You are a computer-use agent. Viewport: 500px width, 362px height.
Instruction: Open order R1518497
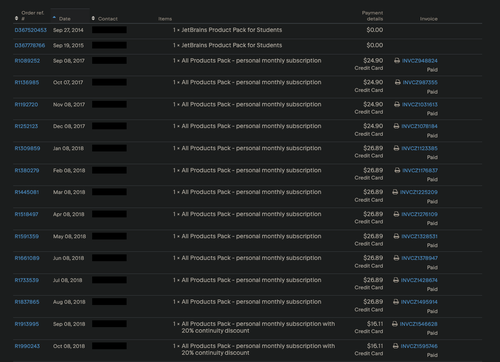tap(26, 214)
